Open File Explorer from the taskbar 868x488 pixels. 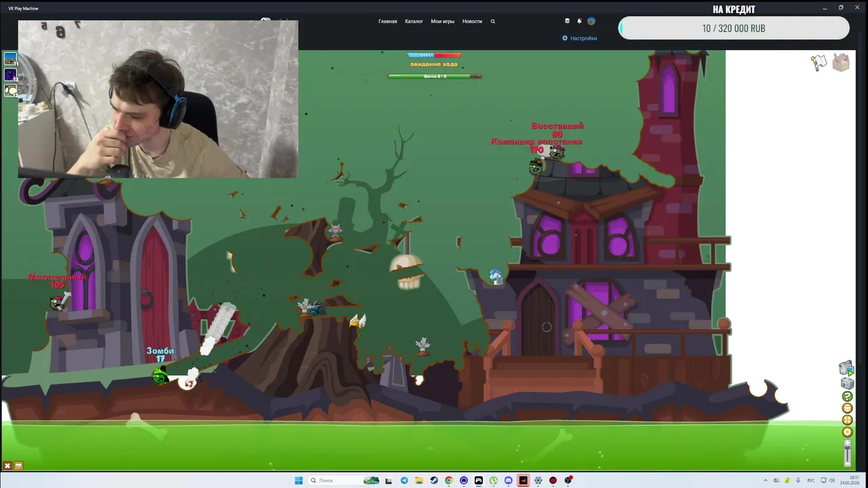click(419, 481)
